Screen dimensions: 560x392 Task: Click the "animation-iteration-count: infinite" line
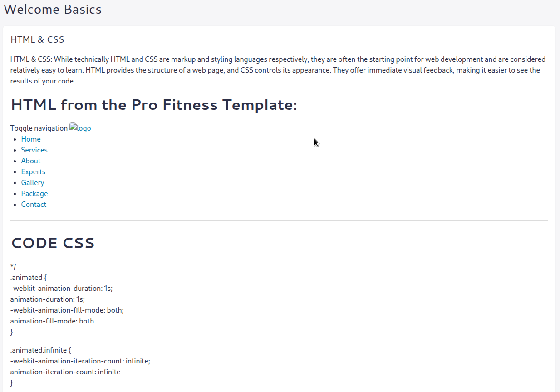pos(65,372)
